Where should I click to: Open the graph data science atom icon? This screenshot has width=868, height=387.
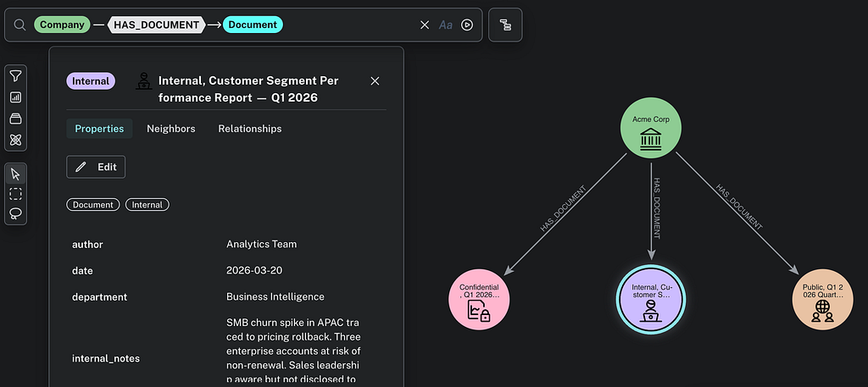[x=15, y=140]
